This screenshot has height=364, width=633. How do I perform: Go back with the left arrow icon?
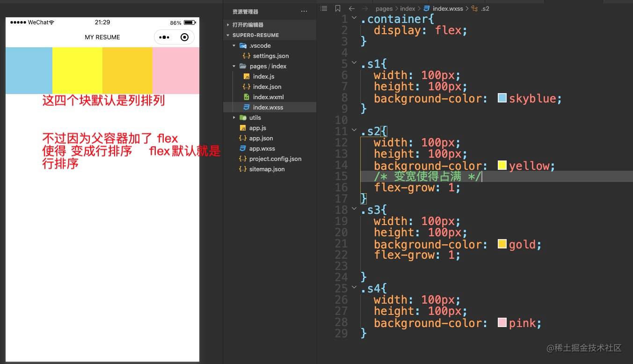(x=352, y=8)
